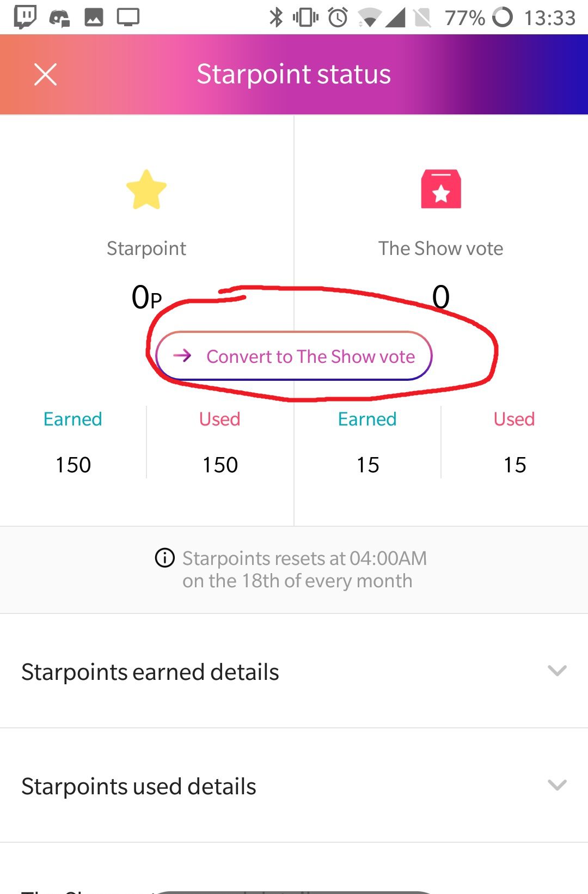Tap the yellow Starpoint star icon
The image size is (588, 894).
tap(146, 190)
